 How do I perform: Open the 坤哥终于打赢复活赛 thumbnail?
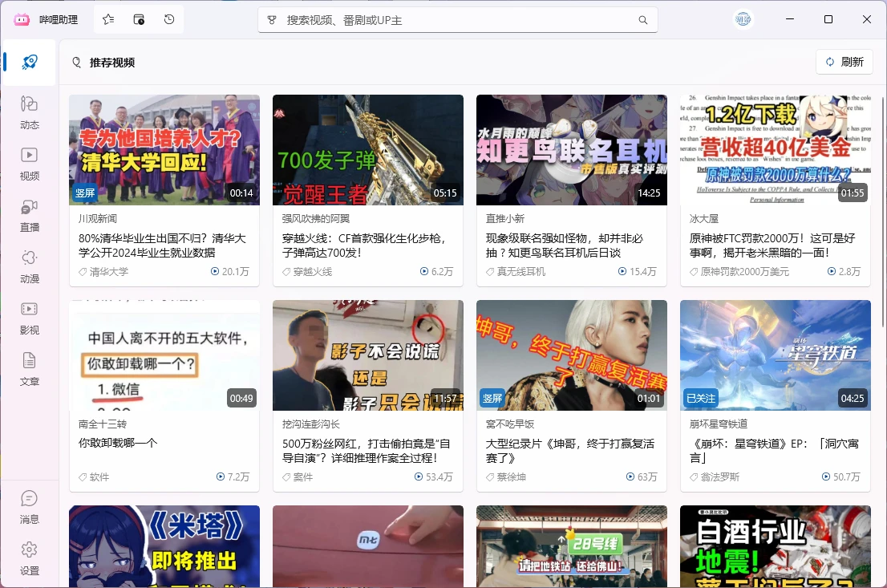pyautogui.click(x=571, y=355)
